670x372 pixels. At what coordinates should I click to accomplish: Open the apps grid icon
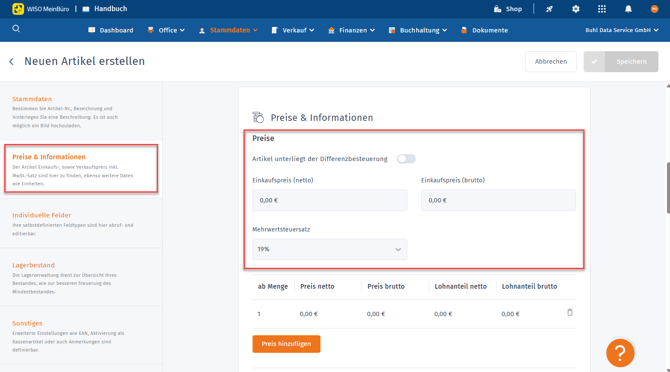pyautogui.click(x=602, y=9)
